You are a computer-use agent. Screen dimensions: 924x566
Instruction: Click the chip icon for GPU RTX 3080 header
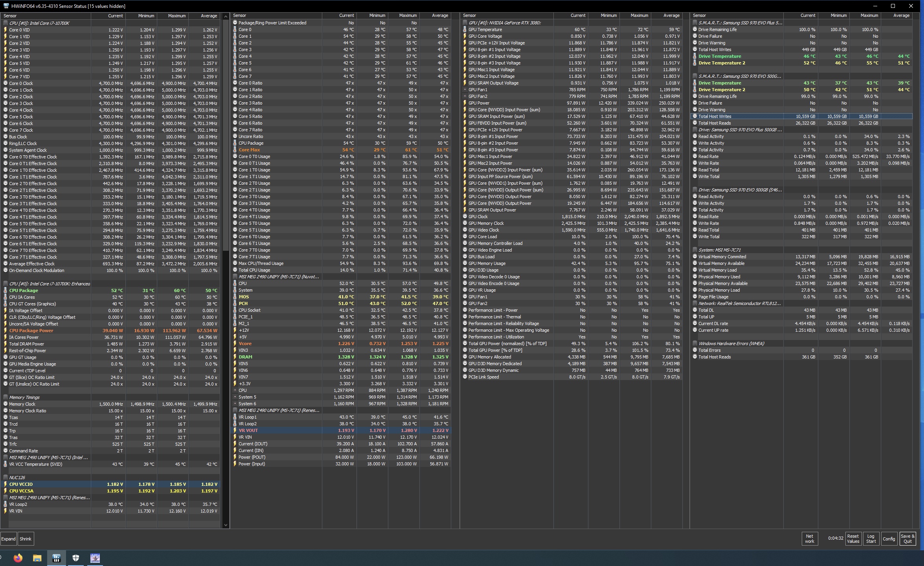point(465,23)
